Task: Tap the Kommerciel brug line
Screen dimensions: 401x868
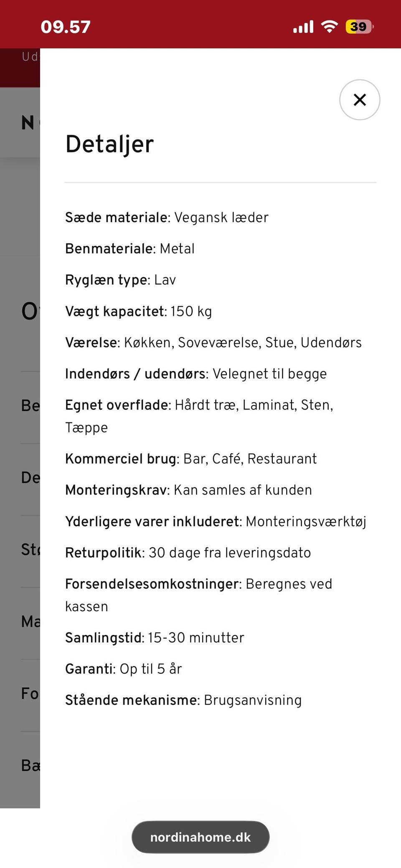Action: point(191,459)
